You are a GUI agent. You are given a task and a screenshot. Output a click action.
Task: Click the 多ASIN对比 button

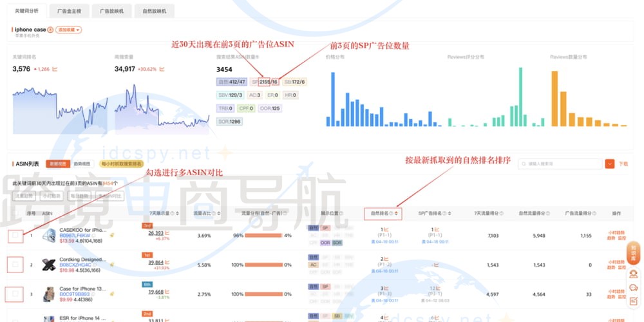(109, 196)
